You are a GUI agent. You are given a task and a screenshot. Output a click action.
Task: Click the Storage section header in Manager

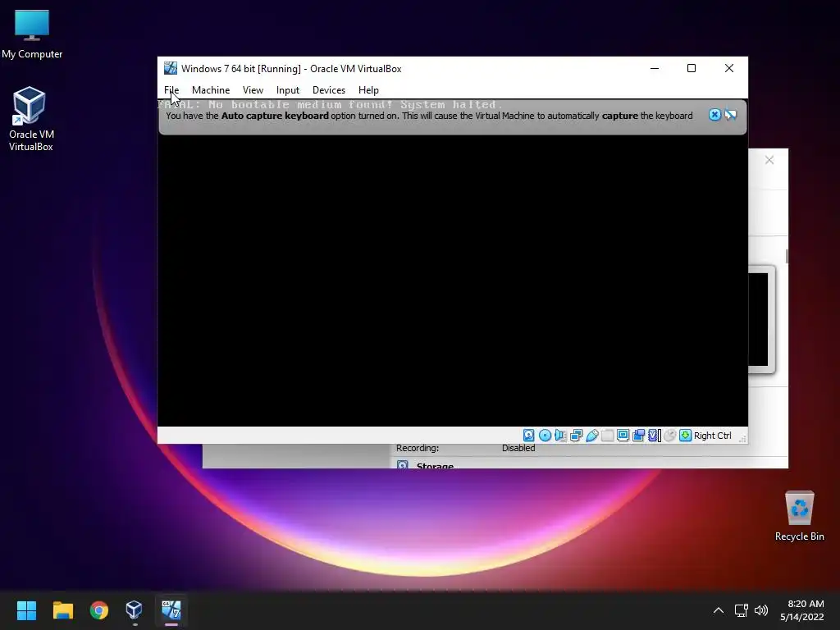tap(435, 465)
